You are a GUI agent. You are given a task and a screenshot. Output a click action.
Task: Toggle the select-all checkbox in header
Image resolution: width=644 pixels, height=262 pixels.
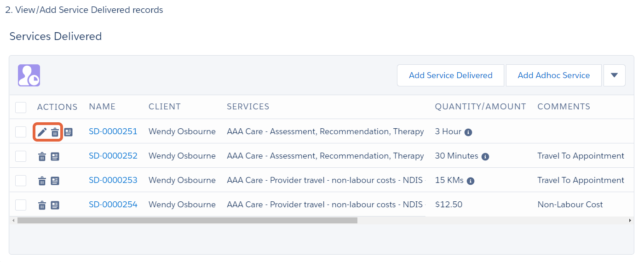coord(21,108)
